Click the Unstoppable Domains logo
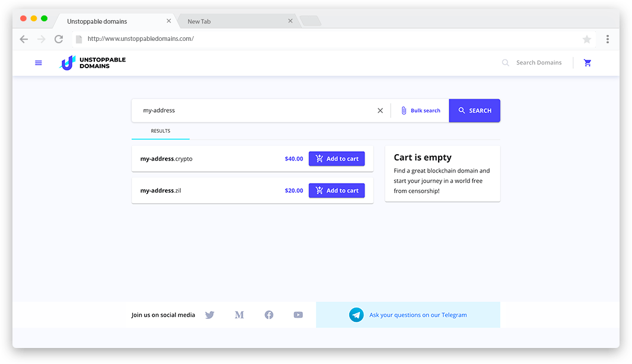Screen dimensions: 632x364 pyautogui.click(x=92, y=63)
